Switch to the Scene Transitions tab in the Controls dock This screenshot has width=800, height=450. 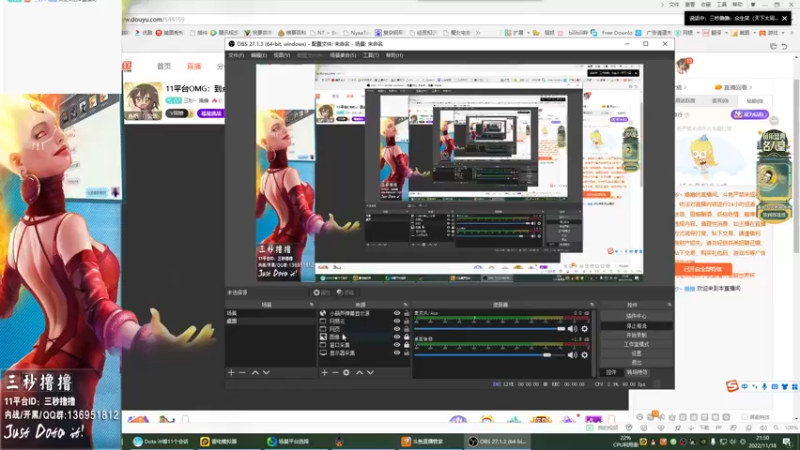pos(637,372)
